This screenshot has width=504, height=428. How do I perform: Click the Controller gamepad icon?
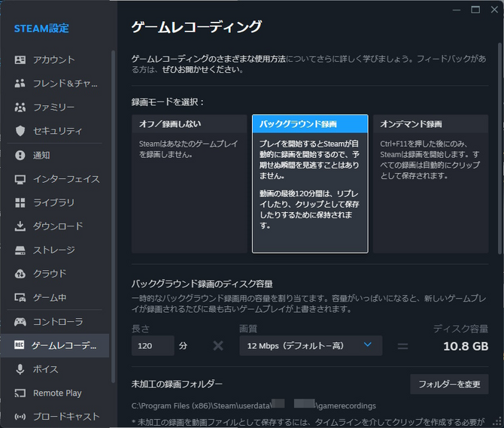pyautogui.click(x=20, y=322)
